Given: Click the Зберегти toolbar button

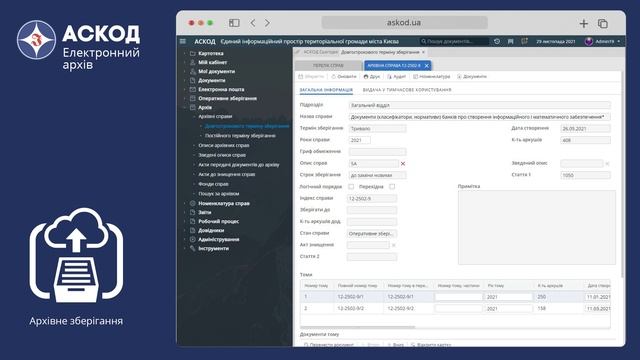Looking at the screenshot, I should tap(311, 76).
